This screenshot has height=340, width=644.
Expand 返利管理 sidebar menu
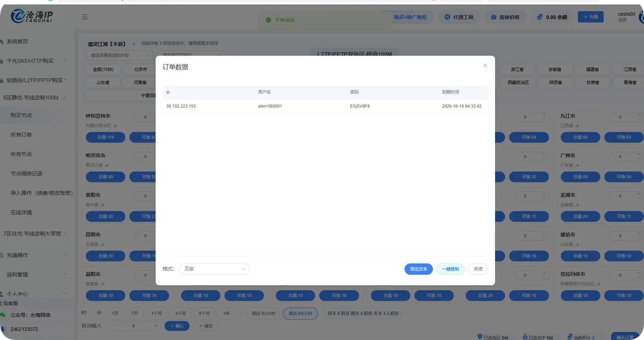(34, 274)
